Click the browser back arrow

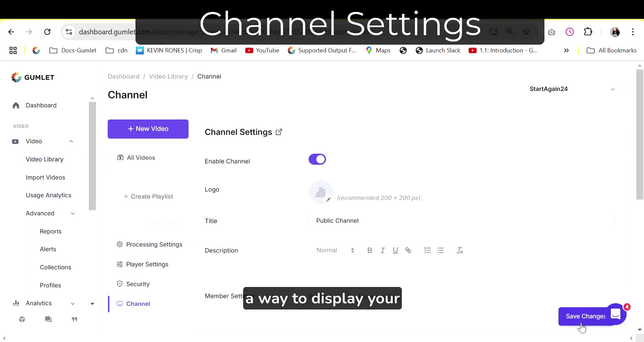[x=11, y=32]
